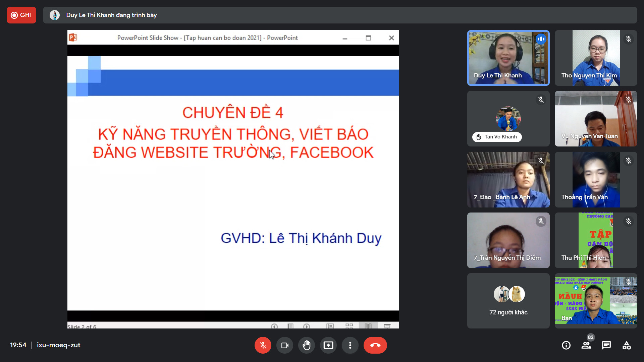
Task: Click the PowerPoint app icon in title bar
Action: (x=73, y=38)
